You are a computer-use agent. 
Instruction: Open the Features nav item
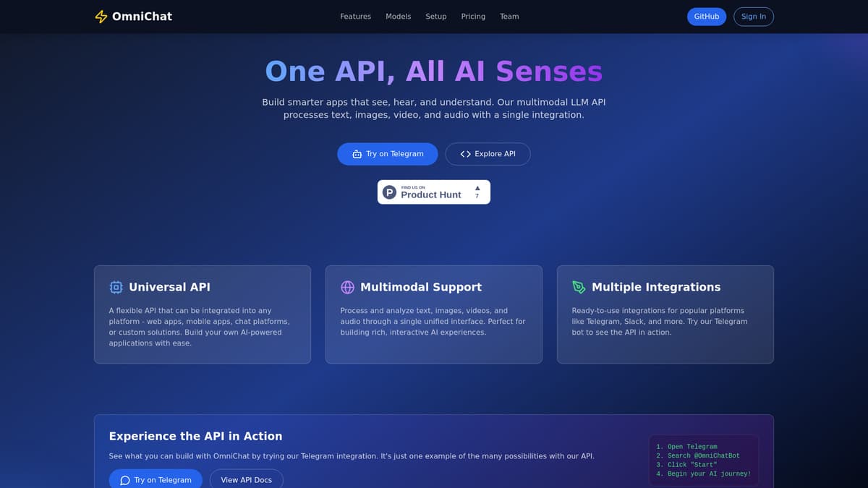[x=355, y=17]
